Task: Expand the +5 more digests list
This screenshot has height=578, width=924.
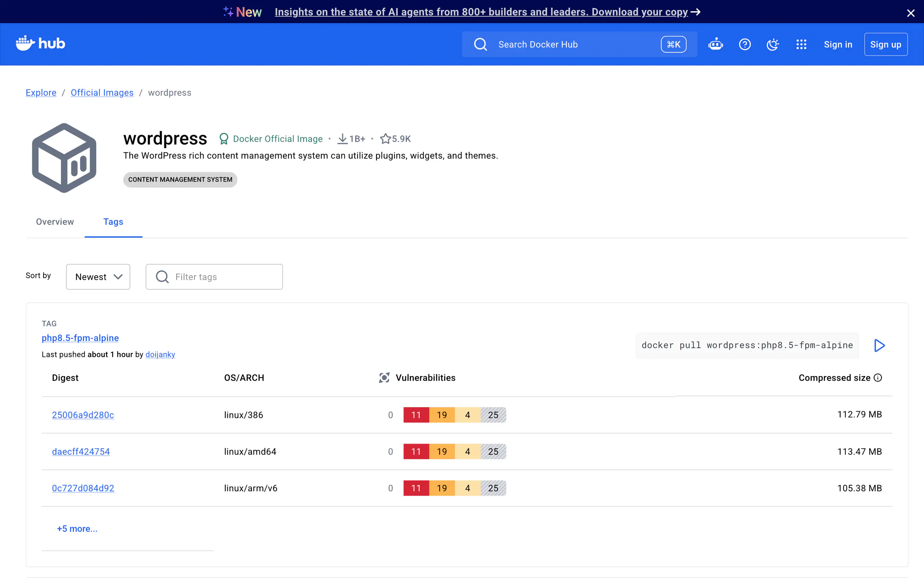Action: coord(77,529)
